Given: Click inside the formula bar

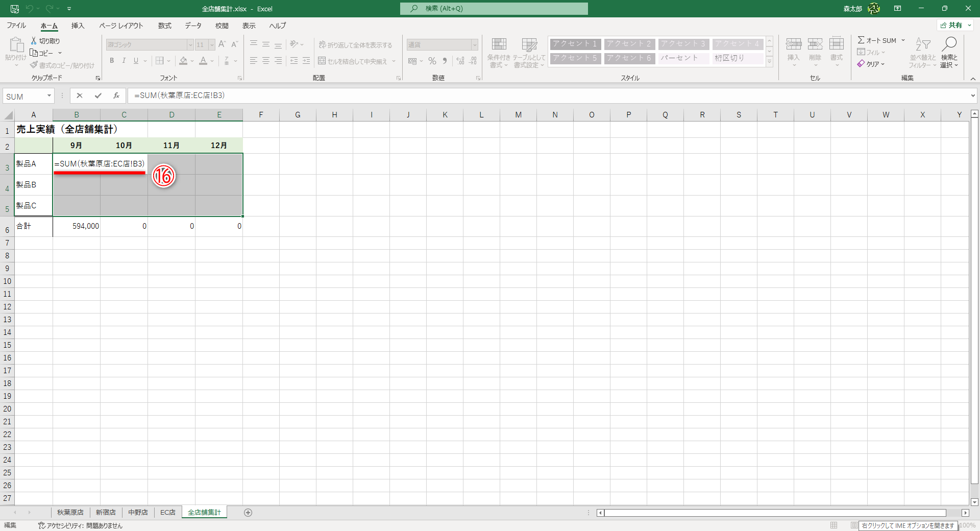Looking at the screenshot, I should (x=357, y=95).
